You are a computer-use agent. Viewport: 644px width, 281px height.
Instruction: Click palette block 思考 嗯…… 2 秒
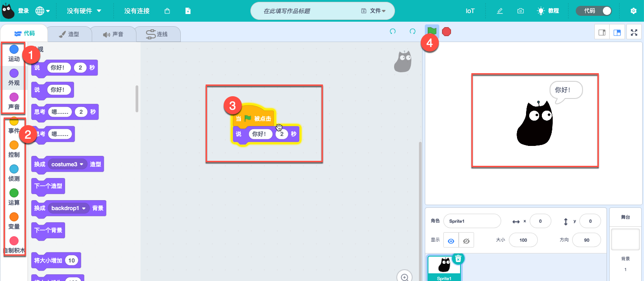click(x=65, y=112)
